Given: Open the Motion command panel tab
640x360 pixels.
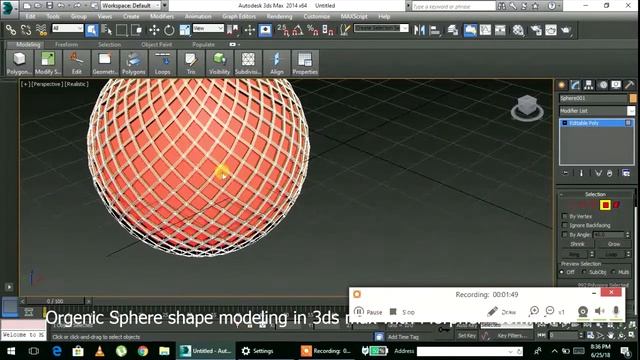Looking at the screenshot, I should click(603, 85).
